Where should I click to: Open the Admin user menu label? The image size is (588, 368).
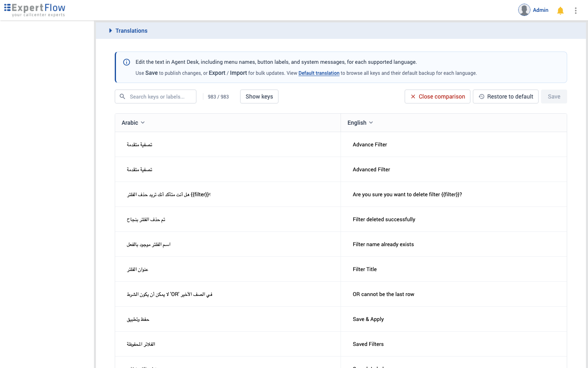click(x=541, y=10)
